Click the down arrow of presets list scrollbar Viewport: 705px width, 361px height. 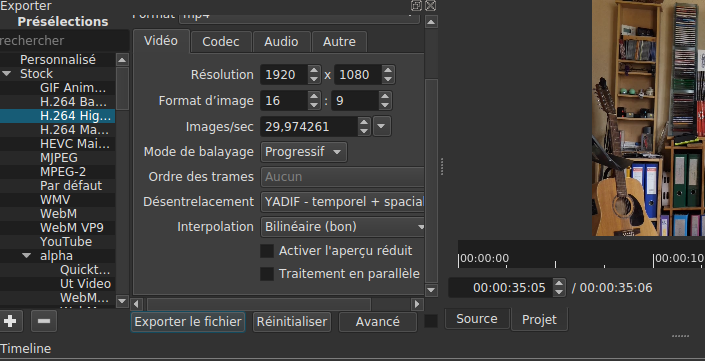[x=122, y=301]
